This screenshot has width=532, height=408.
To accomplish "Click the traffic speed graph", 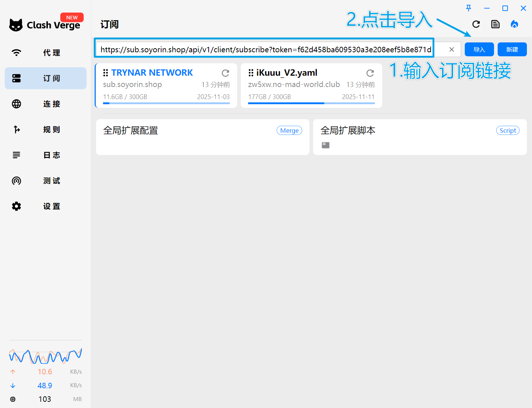I will point(45,356).
